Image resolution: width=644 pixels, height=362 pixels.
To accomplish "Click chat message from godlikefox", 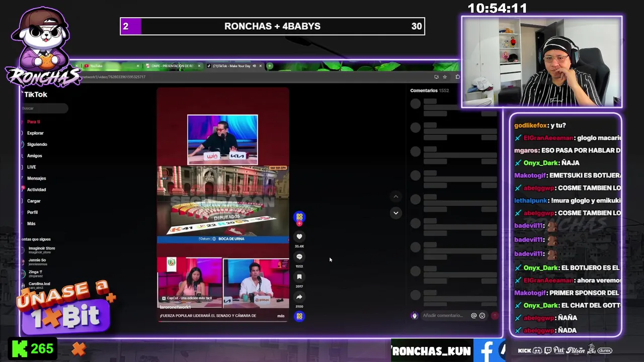I will (540, 125).
